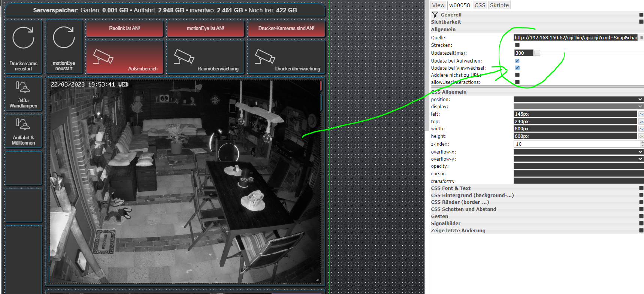This screenshot has width=644, height=294.
Task: Expand the CSS Hintergrund (background-...) section
Action: [x=472, y=195]
